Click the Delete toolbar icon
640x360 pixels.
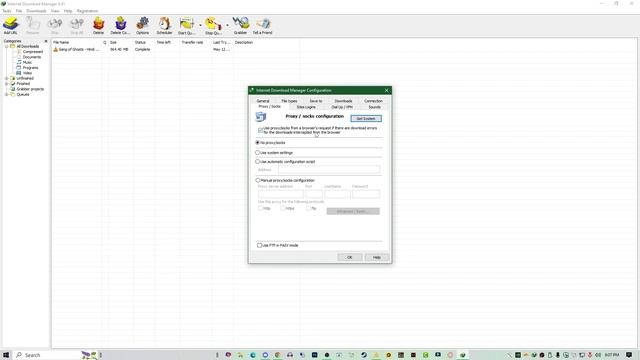pos(98,25)
